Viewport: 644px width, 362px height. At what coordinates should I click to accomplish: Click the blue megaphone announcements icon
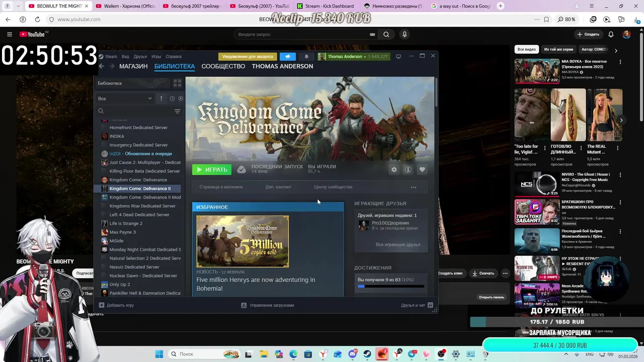(288, 56)
